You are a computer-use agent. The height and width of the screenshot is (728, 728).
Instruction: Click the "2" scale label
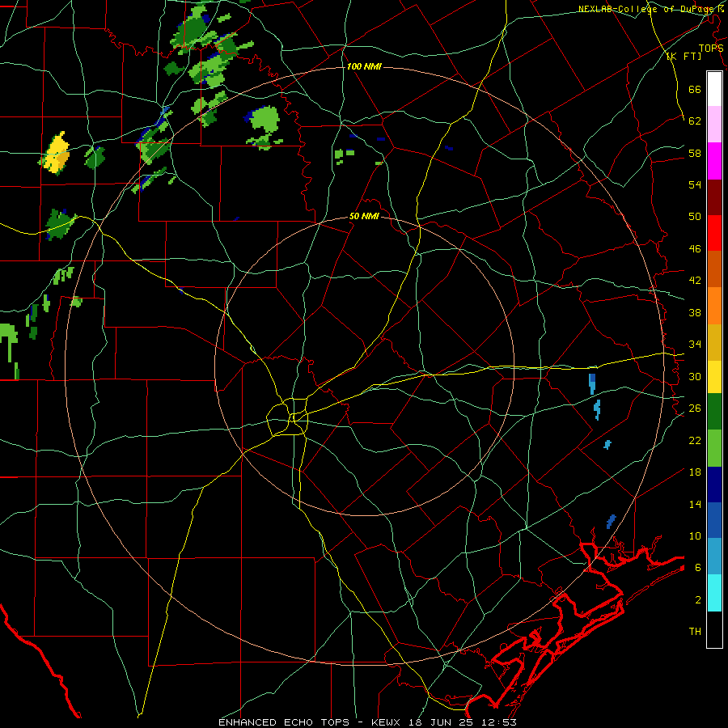[x=698, y=600]
